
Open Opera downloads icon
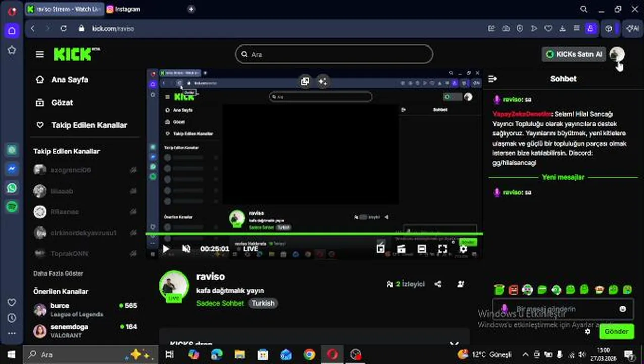[x=562, y=29]
